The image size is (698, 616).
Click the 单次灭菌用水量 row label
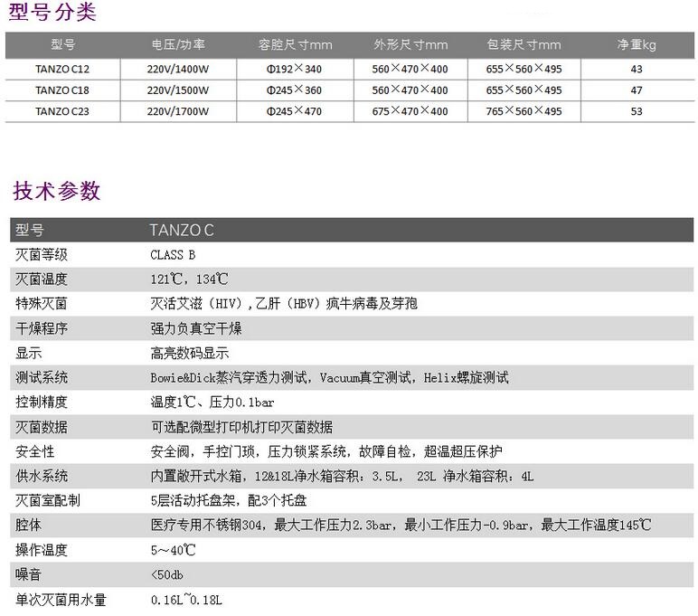[61, 600]
